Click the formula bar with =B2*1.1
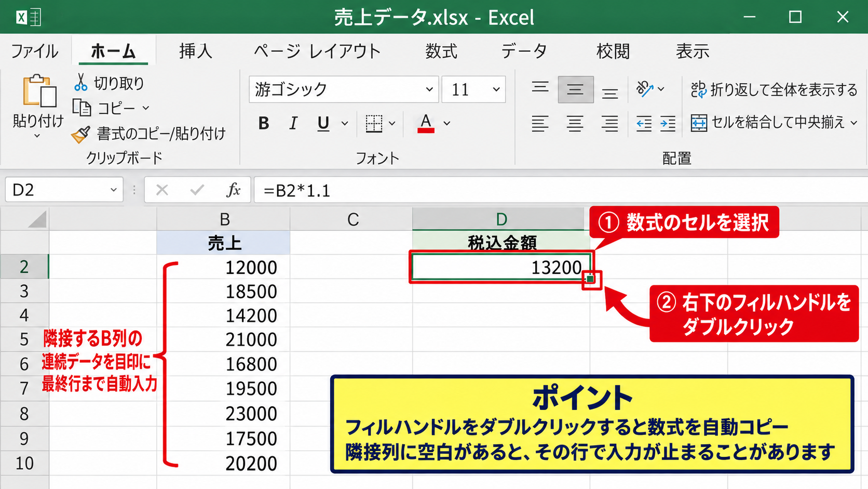Viewport: 868px width, 489px height. [561, 190]
